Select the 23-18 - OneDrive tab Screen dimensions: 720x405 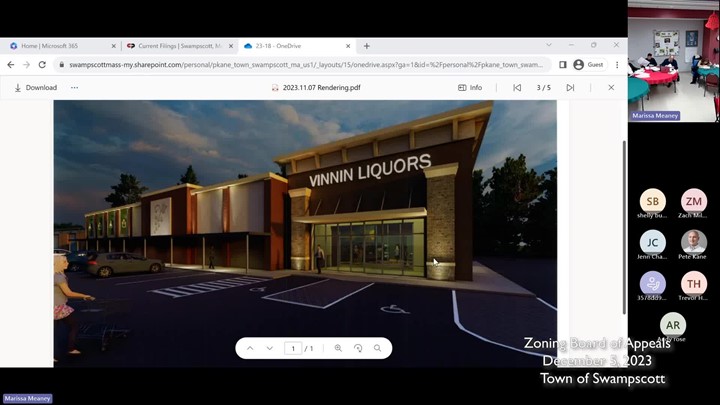pos(297,46)
